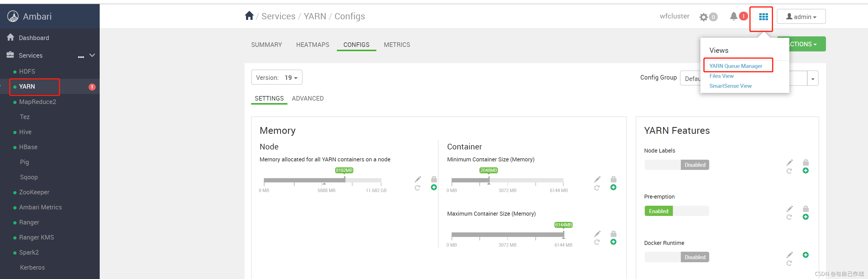Add override for Minimum Container Size
Screen dimensions: 868x279
(x=613, y=187)
